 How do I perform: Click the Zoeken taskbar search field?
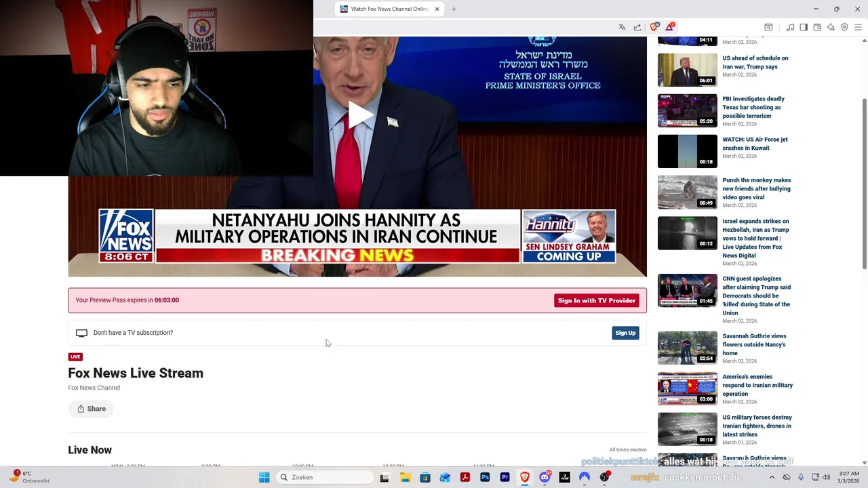(325, 477)
